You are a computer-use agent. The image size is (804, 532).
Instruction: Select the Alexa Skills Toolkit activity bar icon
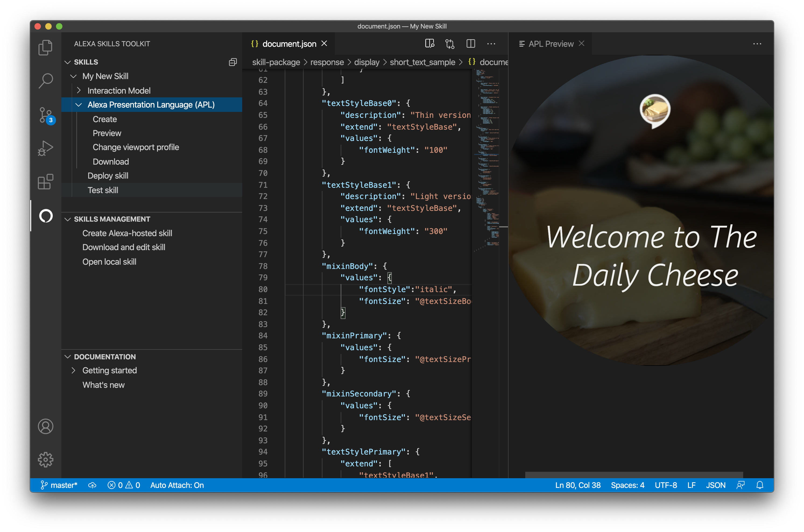(x=45, y=216)
